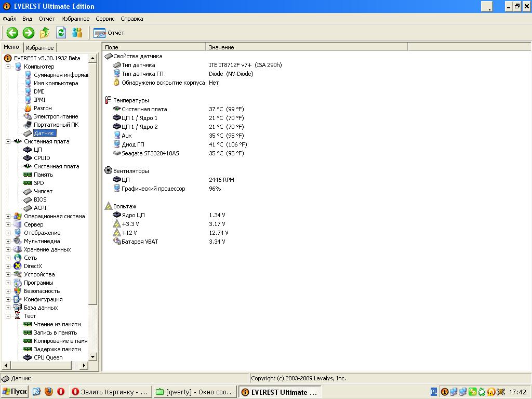Click the Безопасность shield icon

[18, 291]
